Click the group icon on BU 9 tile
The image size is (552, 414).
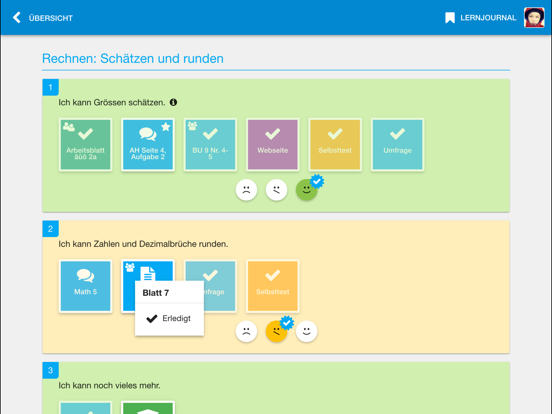click(x=192, y=126)
